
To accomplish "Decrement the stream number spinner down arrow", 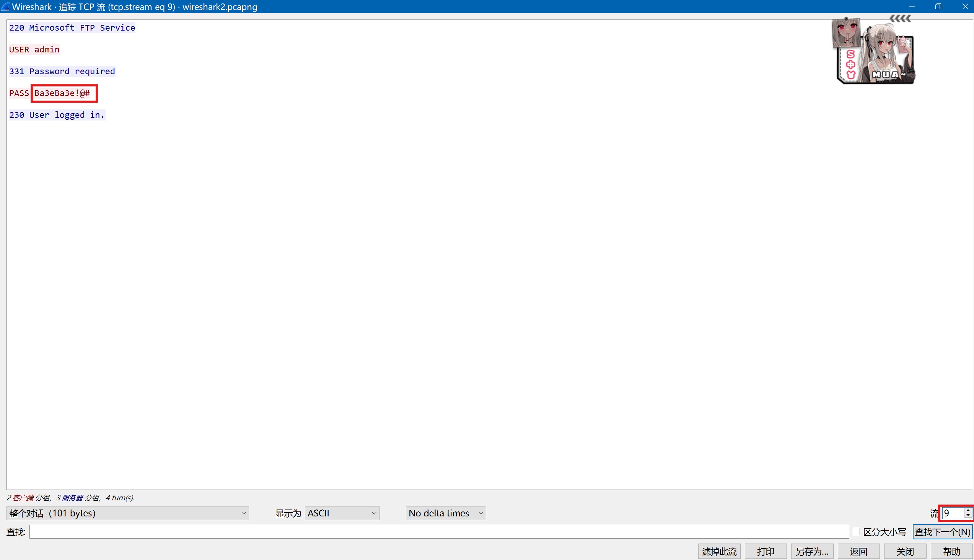I will coord(968,516).
